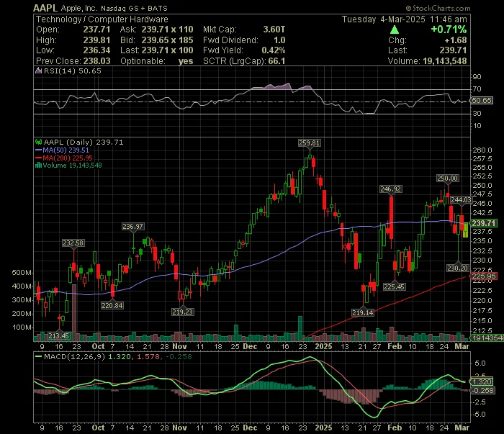Click the 213.45 low price annotation
Viewport: 504px width, 434px height.
pos(58,336)
